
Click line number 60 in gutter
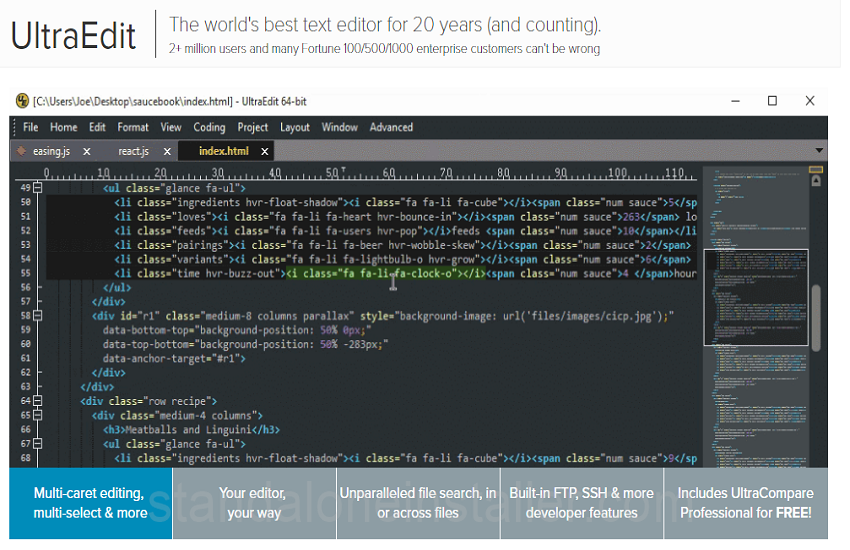coord(25,344)
